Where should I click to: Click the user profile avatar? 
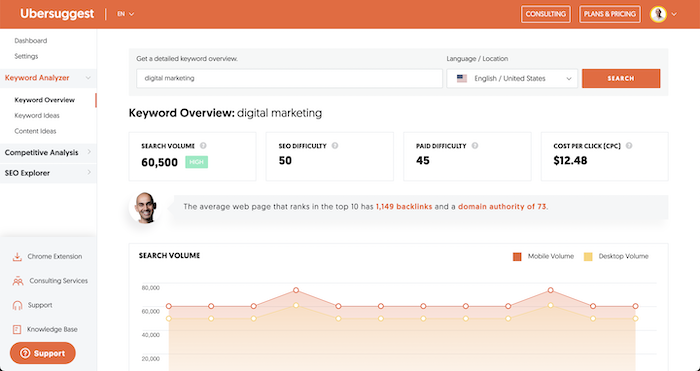[x=658, y=14]
